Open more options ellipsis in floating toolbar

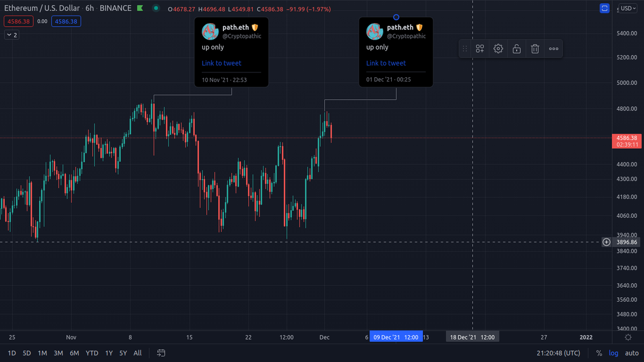point(553,49)
